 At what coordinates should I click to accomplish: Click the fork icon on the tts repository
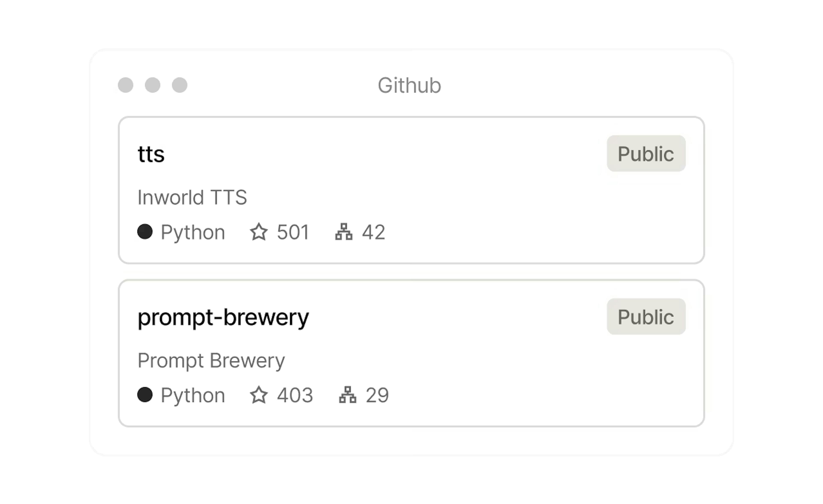[x=344, y=232]
